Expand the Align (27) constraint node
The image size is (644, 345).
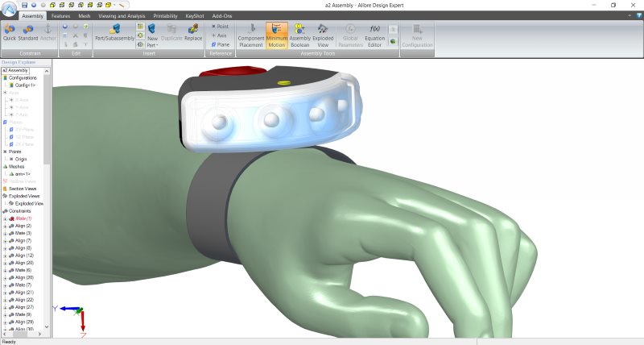click(5, 307)
